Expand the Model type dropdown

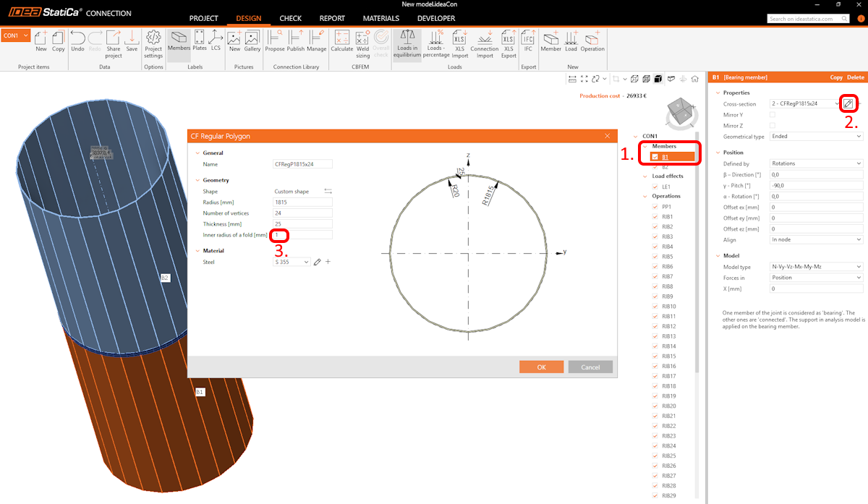tap(816, 267)
